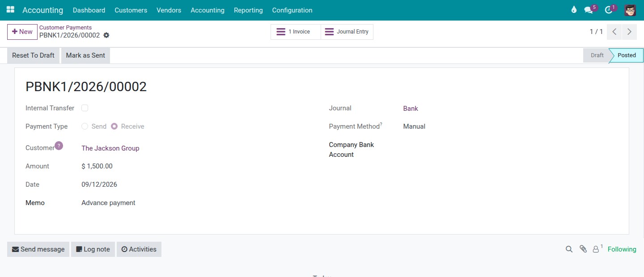Open the gear actions menu next to PBNK1/2026/00002
Viewport: 644px width, 277px height.
pyautogui.click(x=106, y=35)
